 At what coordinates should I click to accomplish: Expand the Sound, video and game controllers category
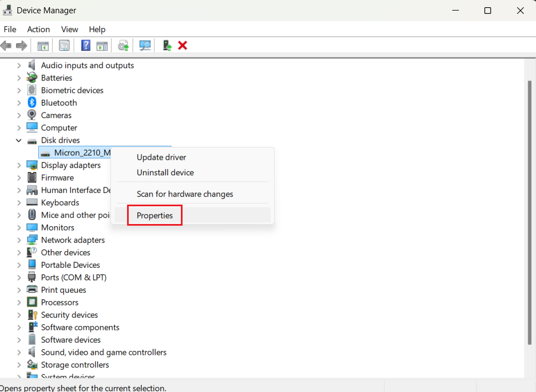(18, 352)
